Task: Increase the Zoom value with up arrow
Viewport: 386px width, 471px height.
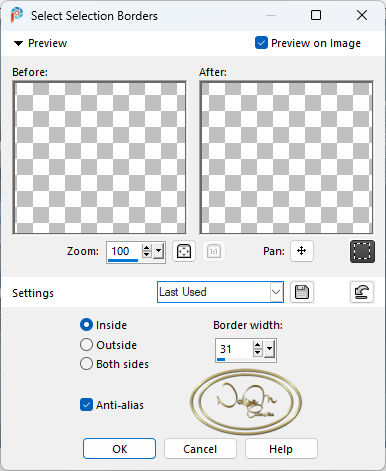Action: [x=147, y=248]
